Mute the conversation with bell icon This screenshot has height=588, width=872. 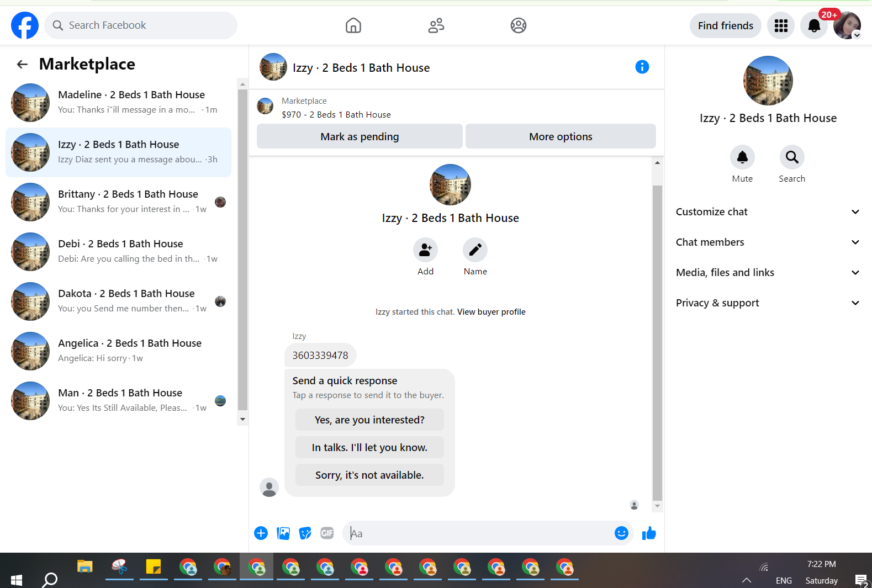point(742,157)
